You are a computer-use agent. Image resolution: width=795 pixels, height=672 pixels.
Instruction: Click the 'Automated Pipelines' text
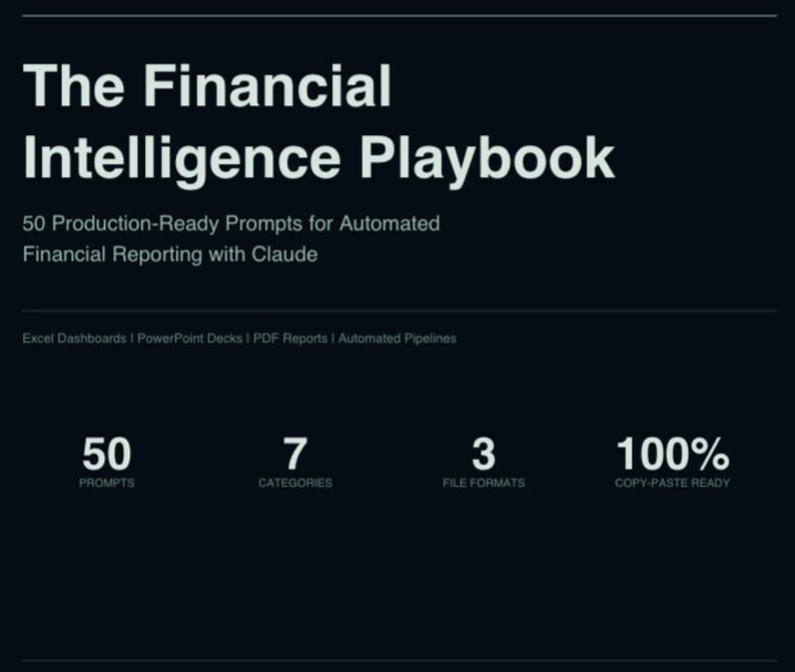coord(397,339)
